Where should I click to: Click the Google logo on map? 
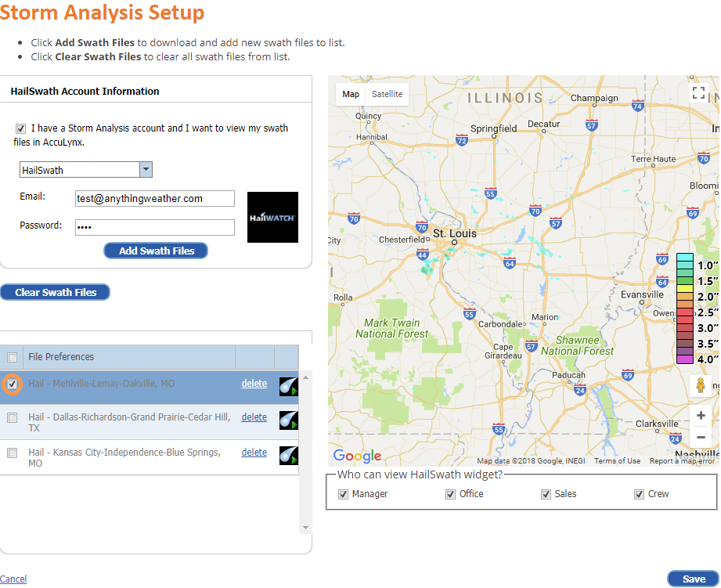click(x=357, y=456)
